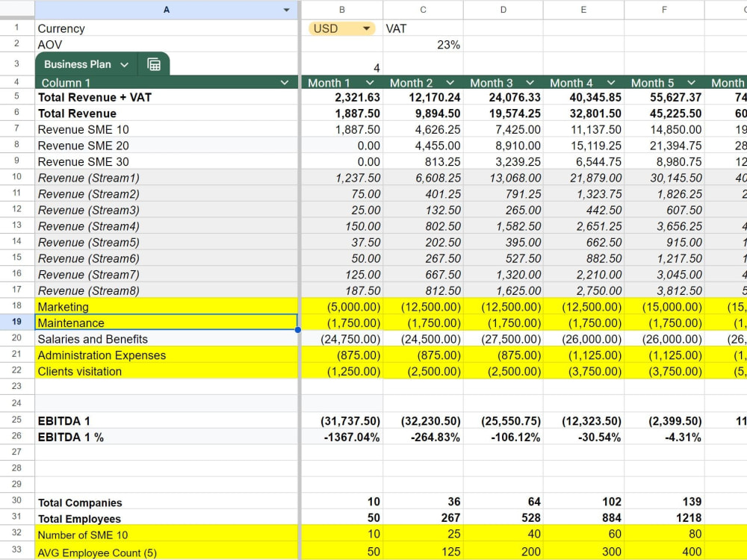
Task: Open the Month 4 column filter arrow
Action: tap(611, 83)
